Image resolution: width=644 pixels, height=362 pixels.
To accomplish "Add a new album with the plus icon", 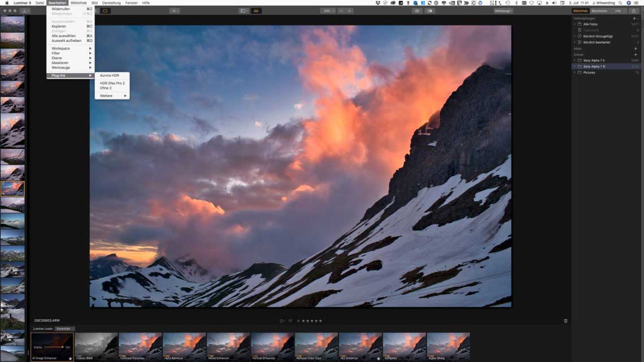I will coord(636,49).
